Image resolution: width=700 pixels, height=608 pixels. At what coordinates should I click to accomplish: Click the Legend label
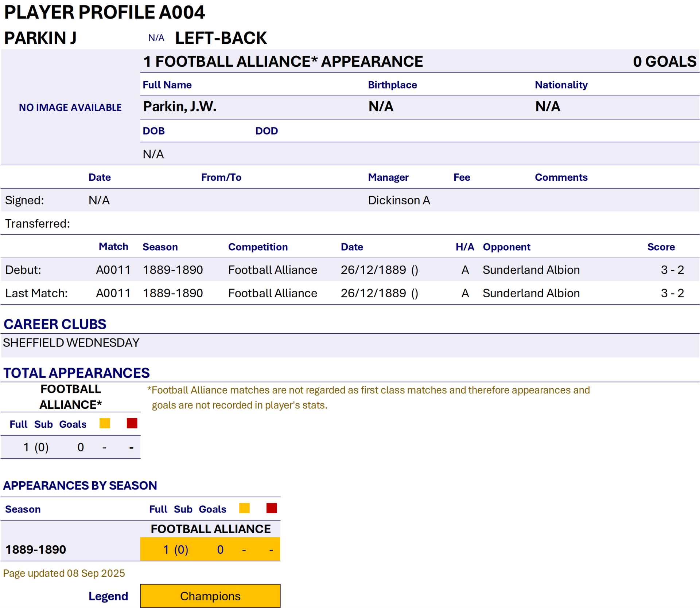pyautogui.click(x=108, y=596)
